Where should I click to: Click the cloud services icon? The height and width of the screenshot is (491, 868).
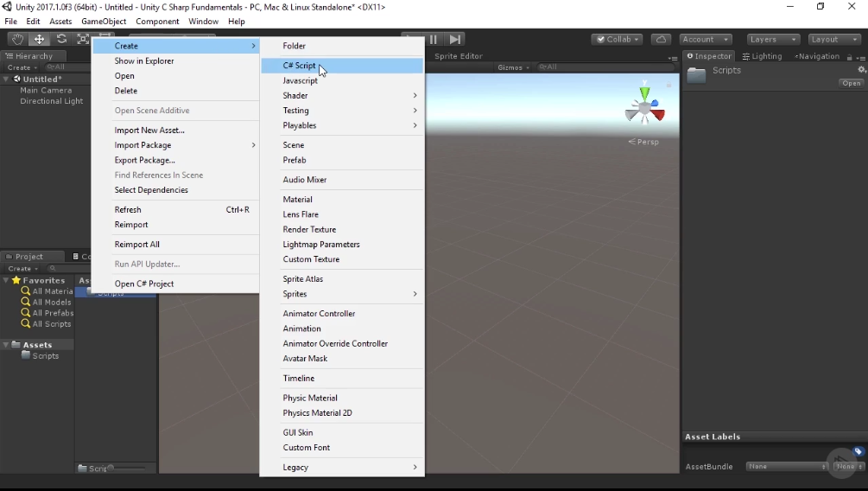coord(661,40)
